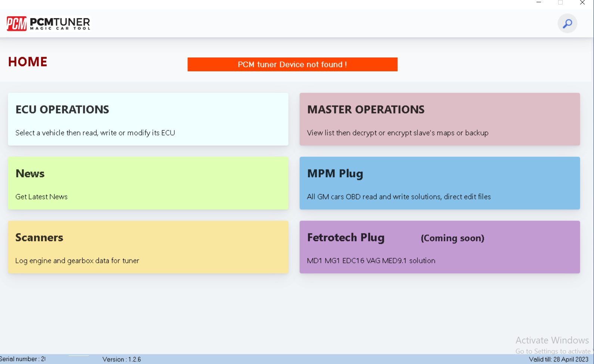Open the MPM Plug card
Viewport: 594px width, 364px height.
click(440, 183)
